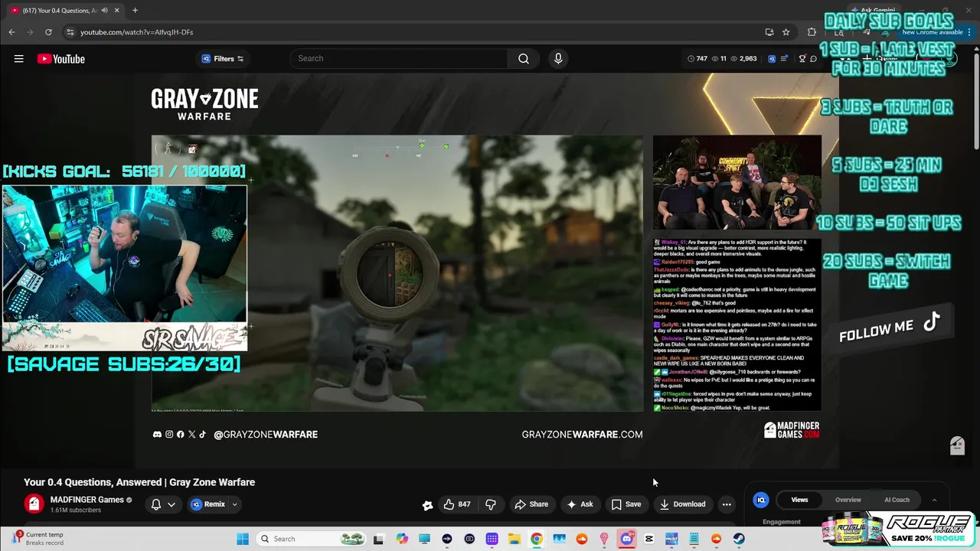980x551 pixels.
Task: Click the youtube.com address bar URL
Action: (136, 32)
